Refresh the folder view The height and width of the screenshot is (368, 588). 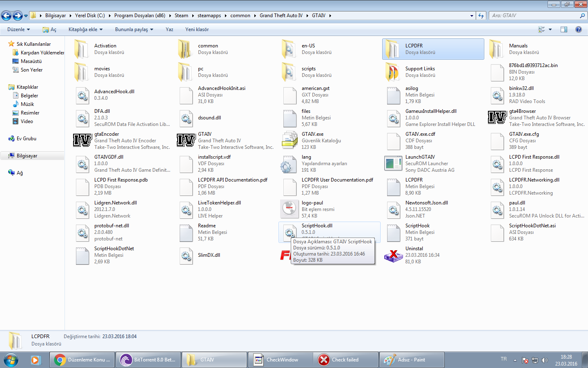(x=481, y=16)
